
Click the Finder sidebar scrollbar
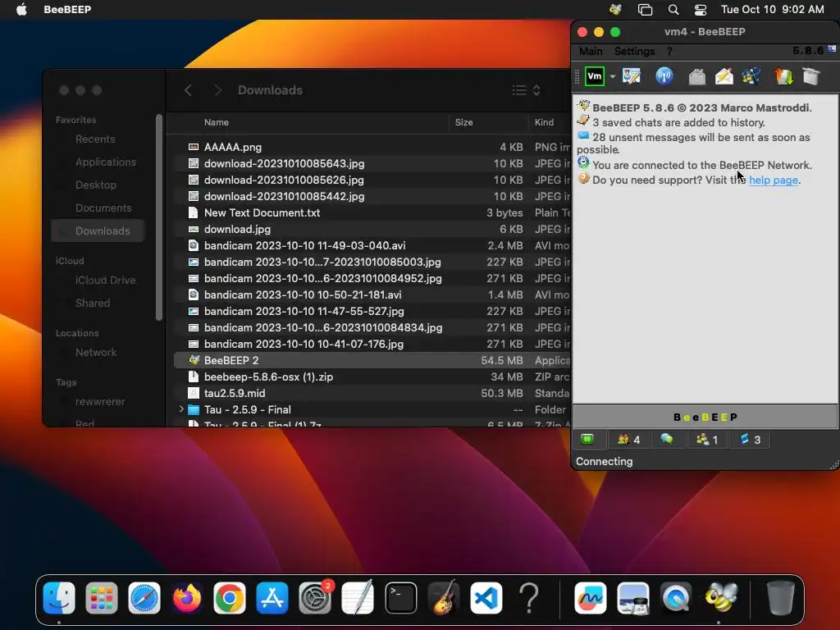point(158,217)
